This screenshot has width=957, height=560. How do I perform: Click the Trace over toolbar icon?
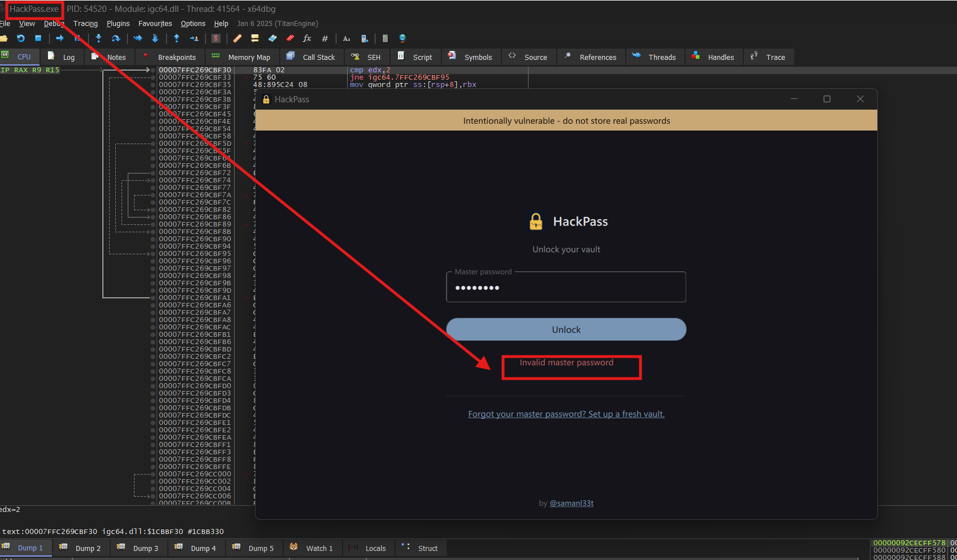[155, 38]
